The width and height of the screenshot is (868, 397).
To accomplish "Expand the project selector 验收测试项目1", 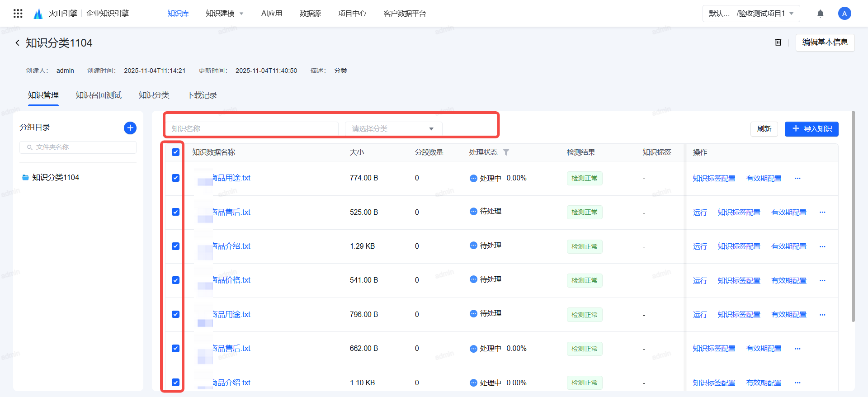I will 751,14.
